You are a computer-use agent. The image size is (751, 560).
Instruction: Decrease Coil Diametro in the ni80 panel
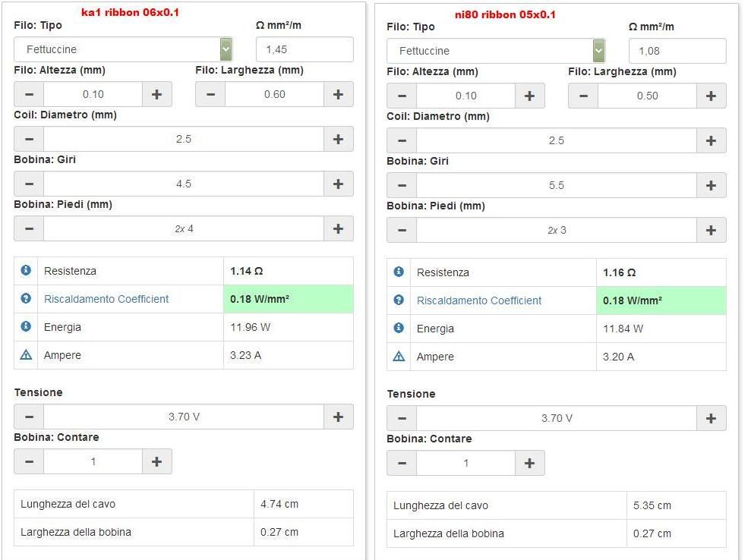[x=402, y=140]
